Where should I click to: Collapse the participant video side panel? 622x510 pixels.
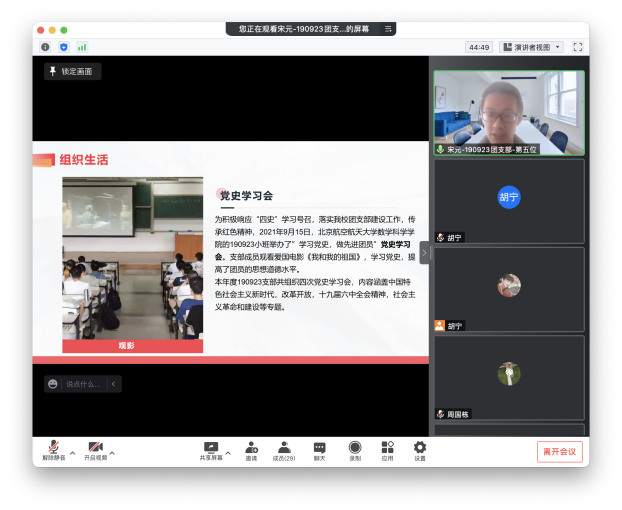click(424, 253)
